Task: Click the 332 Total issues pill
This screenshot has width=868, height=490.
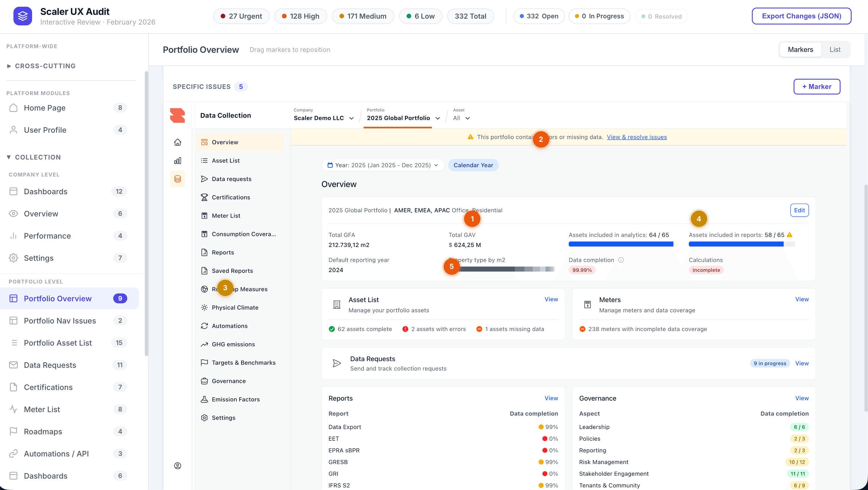Action: [470, 16]
